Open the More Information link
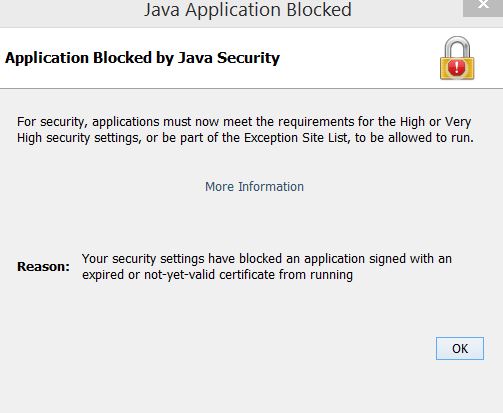The height and width of the screenshot is (413, 503). 254,187
